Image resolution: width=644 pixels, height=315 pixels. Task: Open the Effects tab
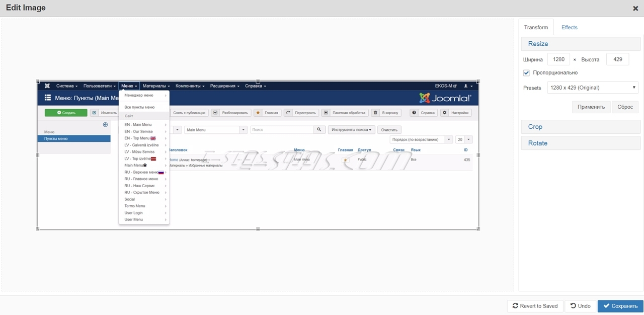pos(570,27)
